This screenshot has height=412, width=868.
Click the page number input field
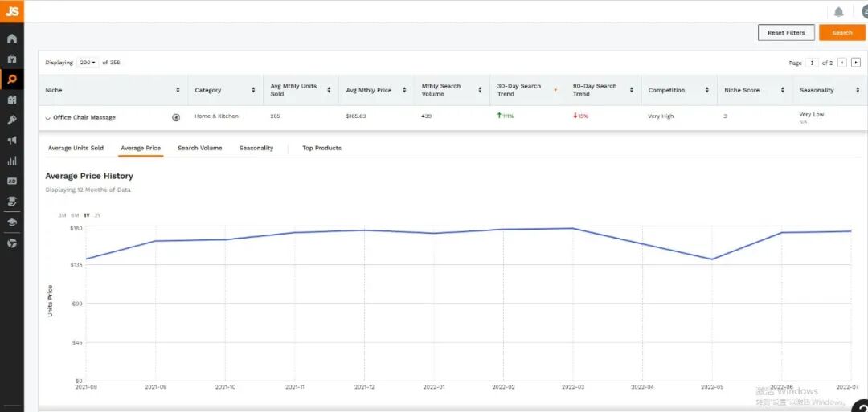812,63
